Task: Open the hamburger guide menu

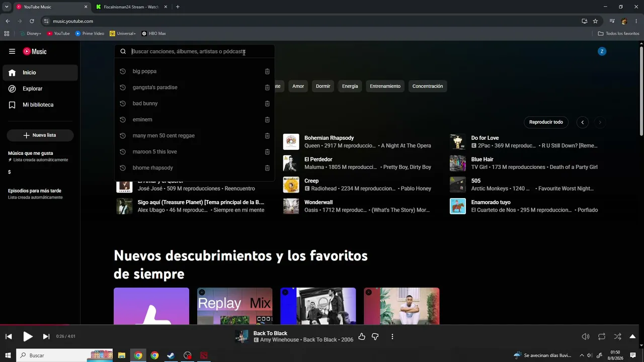Action: coord(12,51)
